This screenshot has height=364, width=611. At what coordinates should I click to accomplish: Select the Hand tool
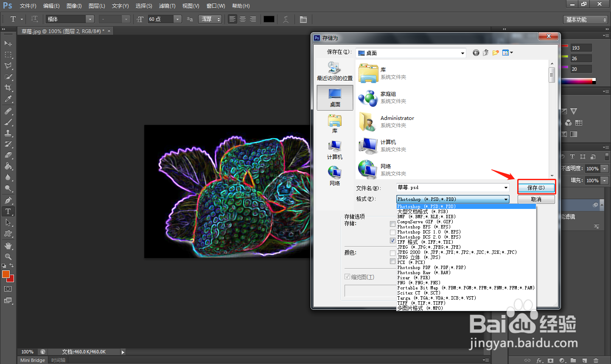point(8,246)
